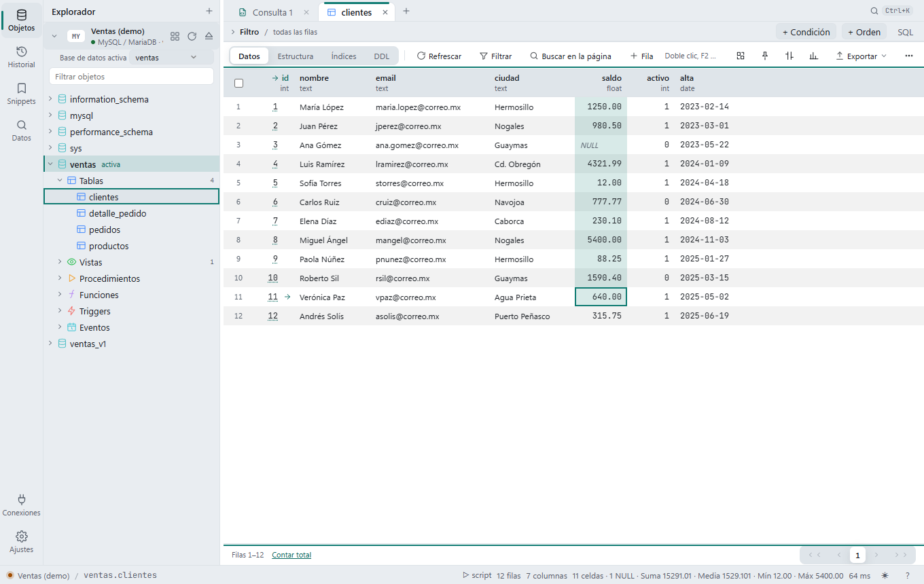Tick the select-all rows checkbox
Screen dimensions: 924x584
tap(238, 83)
